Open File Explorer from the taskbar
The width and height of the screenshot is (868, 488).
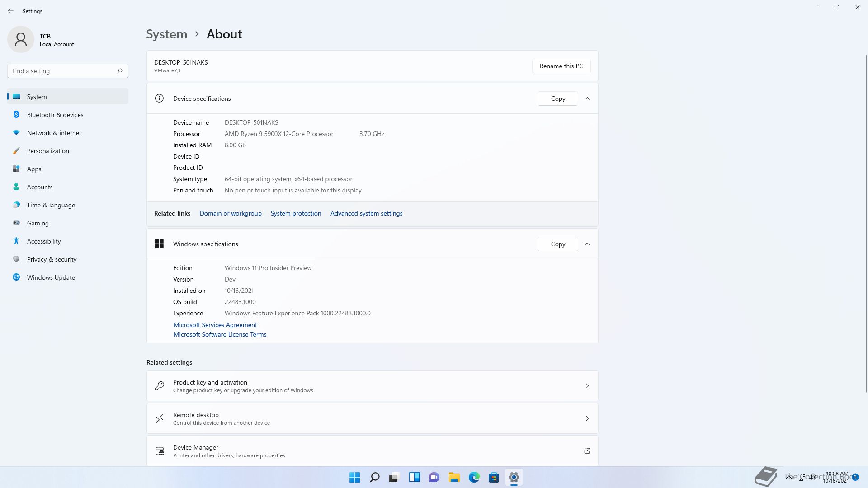(x=454, y=477)
